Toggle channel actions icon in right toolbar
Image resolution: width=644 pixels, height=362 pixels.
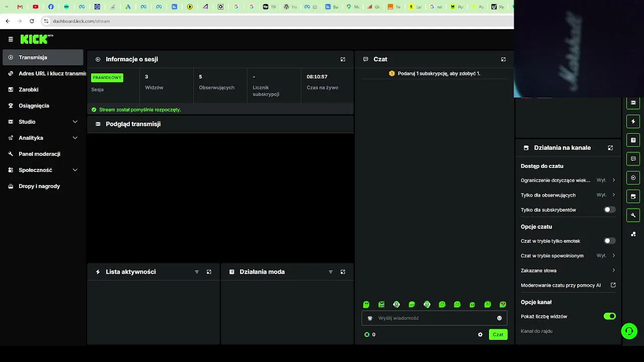633,196
